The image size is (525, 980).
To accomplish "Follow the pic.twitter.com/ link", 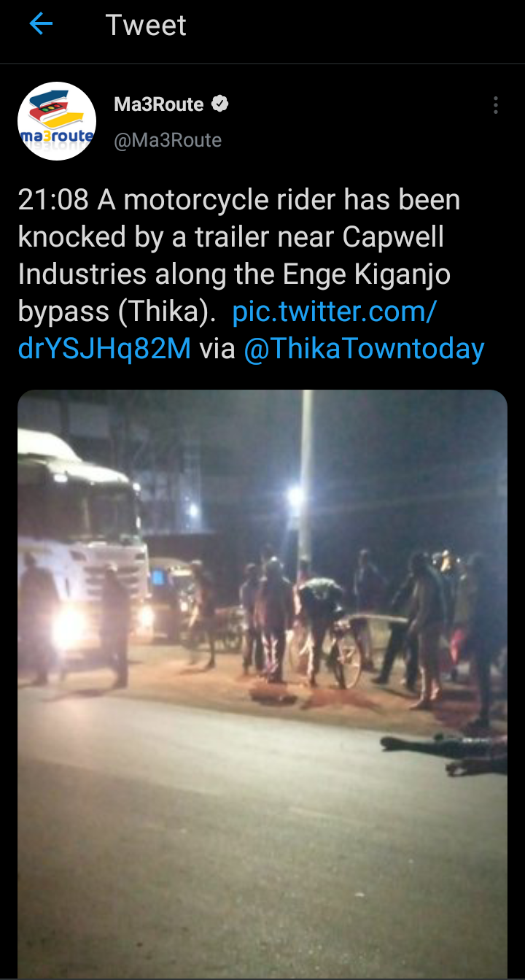I will [x=335, y=312].
